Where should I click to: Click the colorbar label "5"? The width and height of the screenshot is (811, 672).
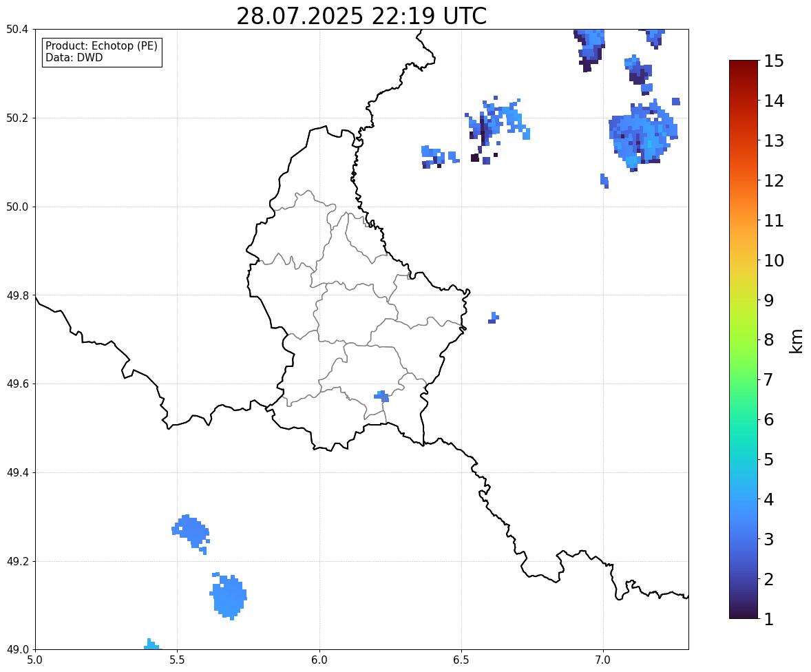pyautogui.click(x=769, y=459)
